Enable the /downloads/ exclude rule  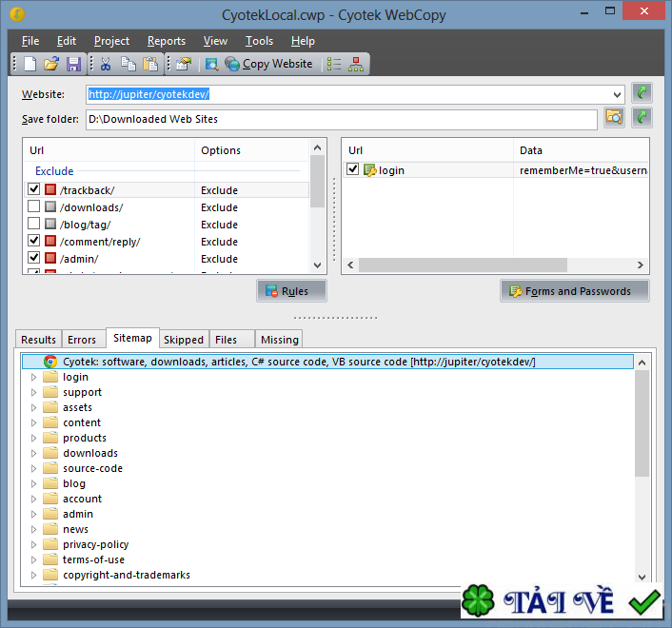pyautogui.click(x=34, y=207)
